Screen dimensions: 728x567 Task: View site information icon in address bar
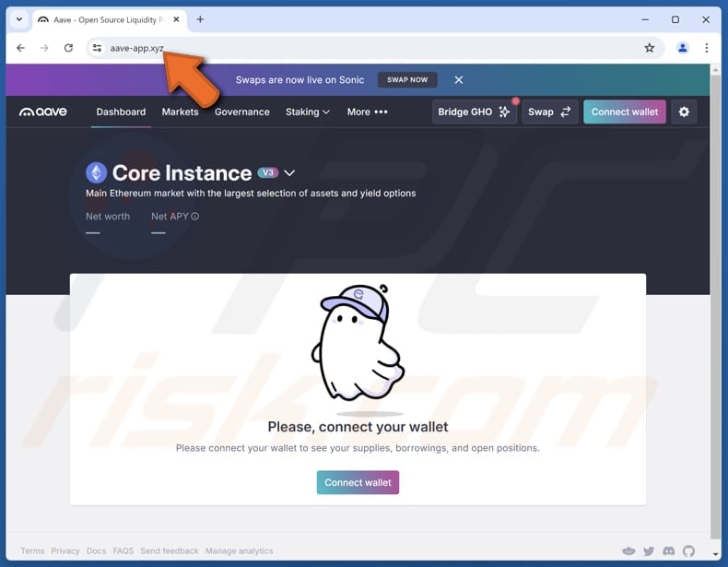tap(97, 48)
